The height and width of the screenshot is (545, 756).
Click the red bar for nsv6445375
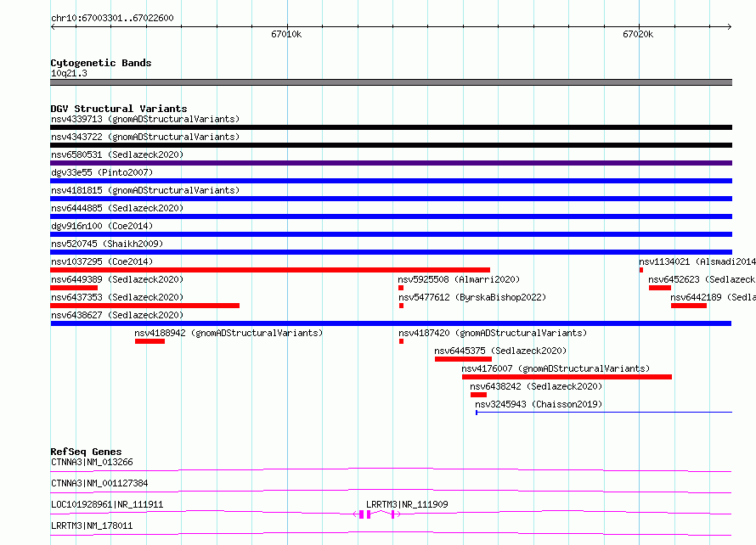pyautogui.click(x=463, y=359)
